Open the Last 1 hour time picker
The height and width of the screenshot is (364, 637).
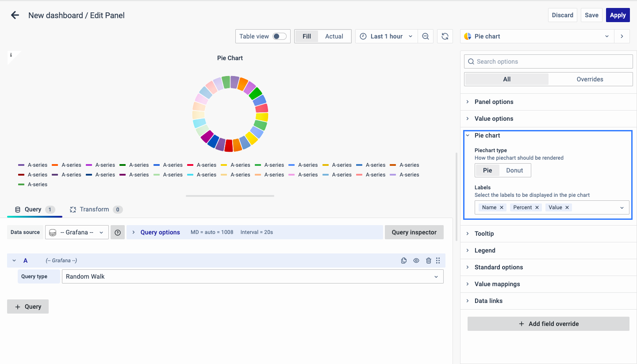[x=386, y=36]
